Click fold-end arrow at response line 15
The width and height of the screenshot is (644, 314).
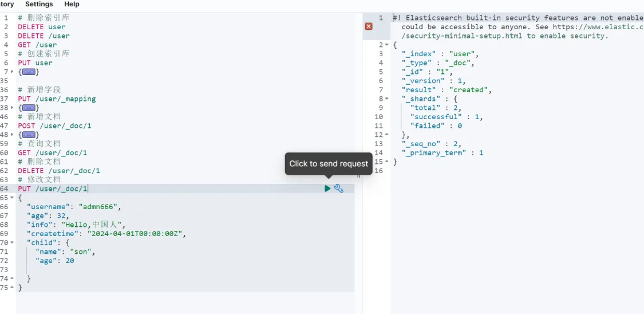[x=387, y=162]
